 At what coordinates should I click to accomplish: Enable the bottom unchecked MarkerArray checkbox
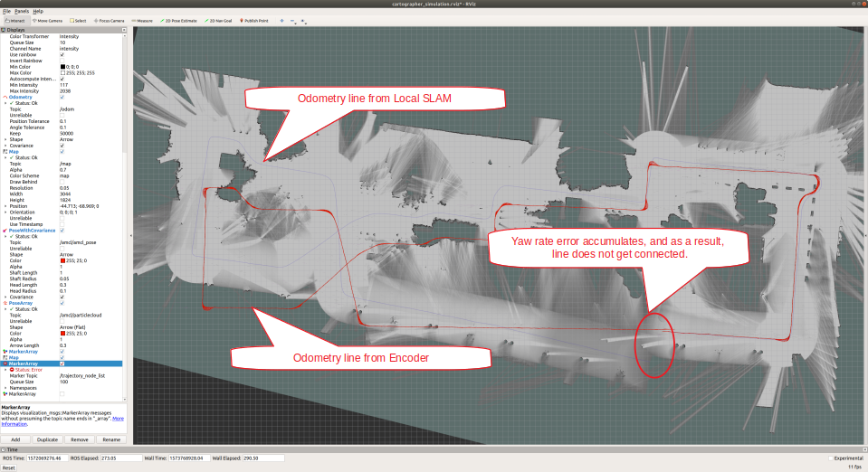[62, 394]
